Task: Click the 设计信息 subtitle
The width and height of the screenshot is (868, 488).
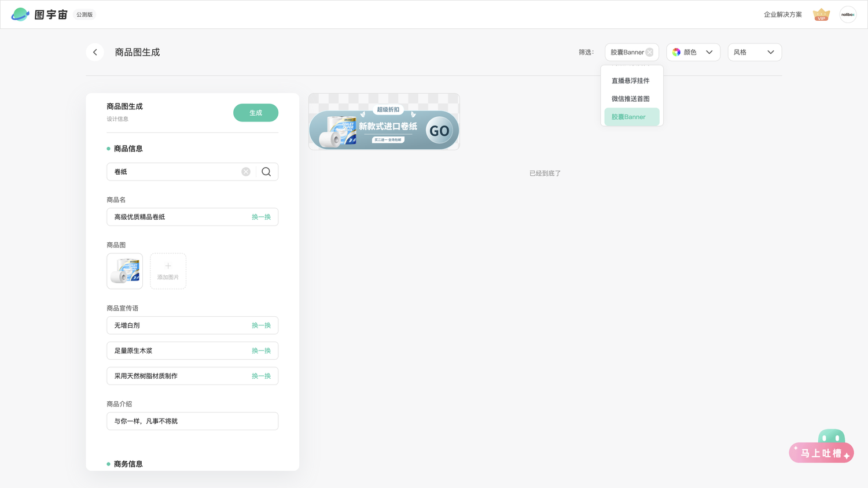Action: click(117, 119)
